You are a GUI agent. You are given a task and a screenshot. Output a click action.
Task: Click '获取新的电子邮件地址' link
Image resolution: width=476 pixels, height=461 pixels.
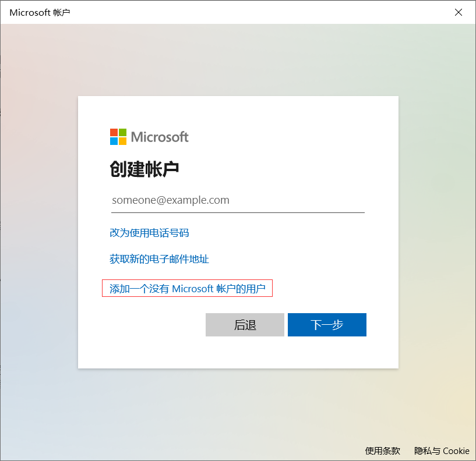click(x=159, y=259)
